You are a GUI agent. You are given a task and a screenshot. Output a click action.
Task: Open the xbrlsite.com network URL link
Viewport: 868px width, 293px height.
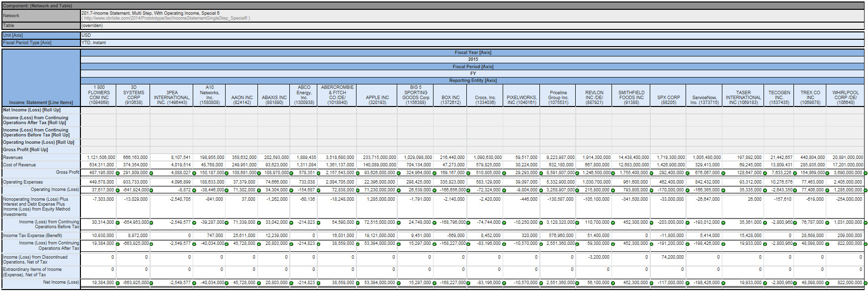point(166,18)
